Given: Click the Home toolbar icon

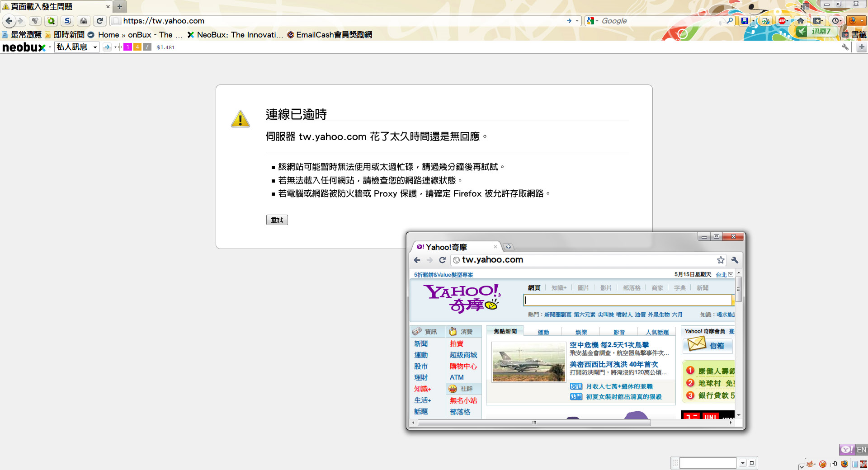Looking at the screenshot, I should [801, 21].
